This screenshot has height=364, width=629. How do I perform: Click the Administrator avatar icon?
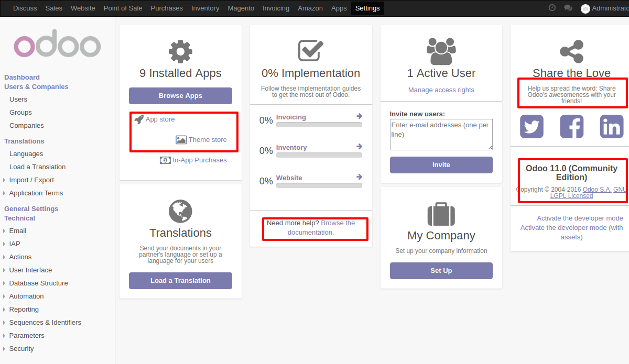pos(585,8)
